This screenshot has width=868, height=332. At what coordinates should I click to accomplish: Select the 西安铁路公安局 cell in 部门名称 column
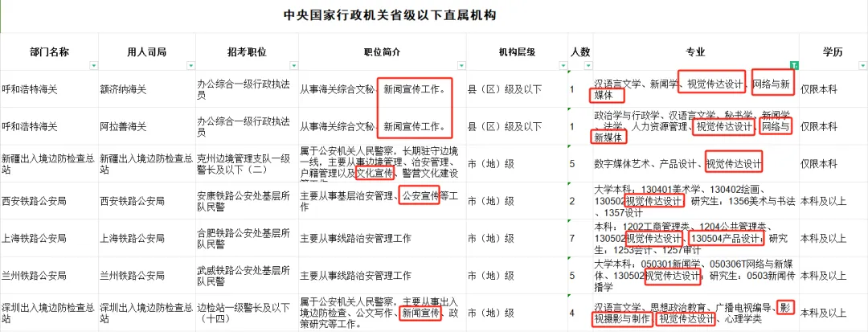[49, 201]
